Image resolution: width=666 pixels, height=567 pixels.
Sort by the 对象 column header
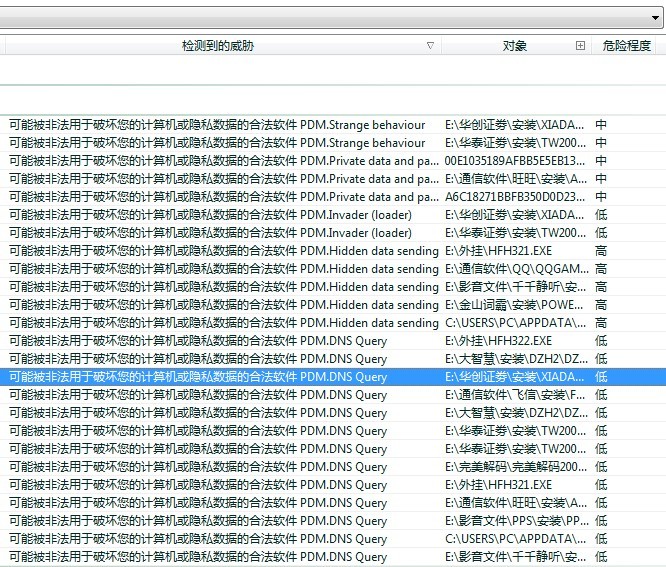pyautogui.click(x=515, y=45)
